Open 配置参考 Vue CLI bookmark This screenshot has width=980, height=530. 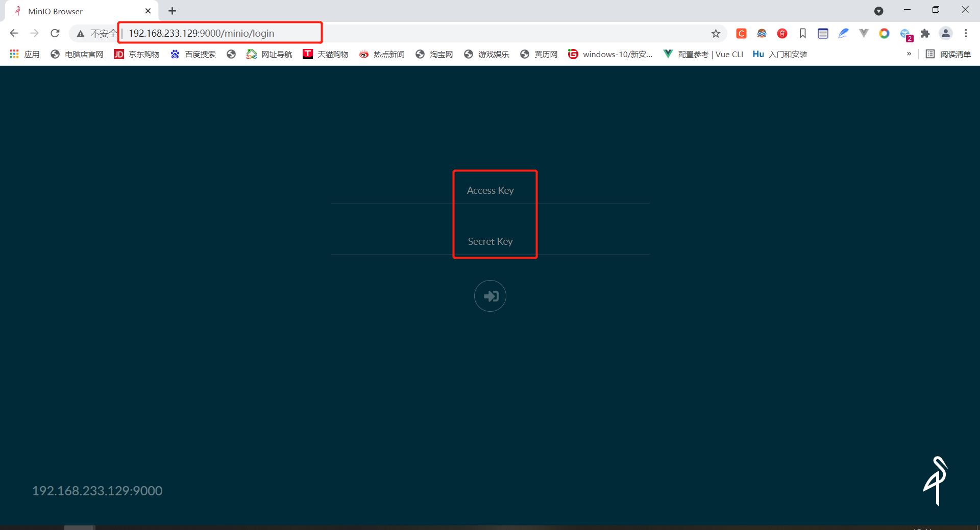tap(703, 54)
